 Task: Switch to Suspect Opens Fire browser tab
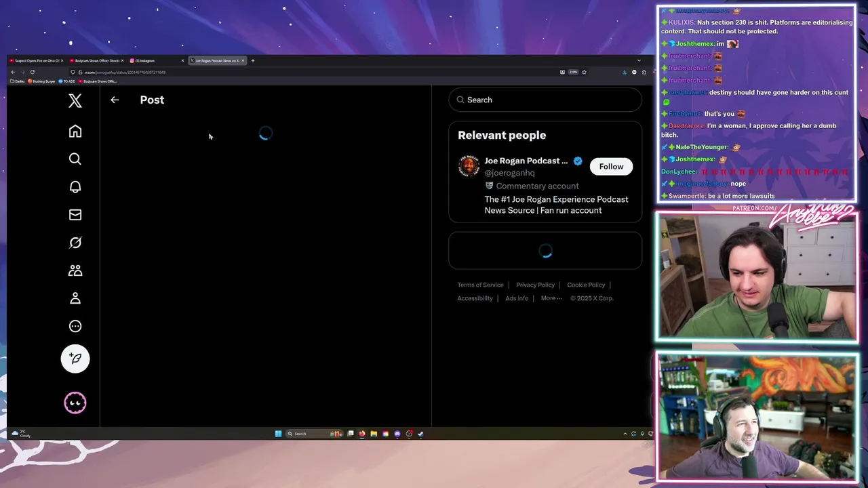[35, 60]
